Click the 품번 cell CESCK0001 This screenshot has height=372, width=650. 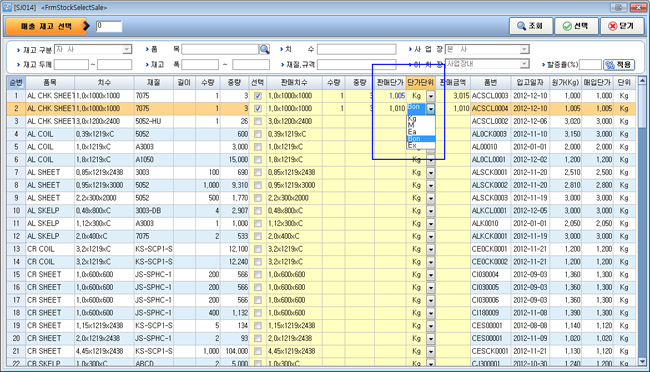click(490, 351)
